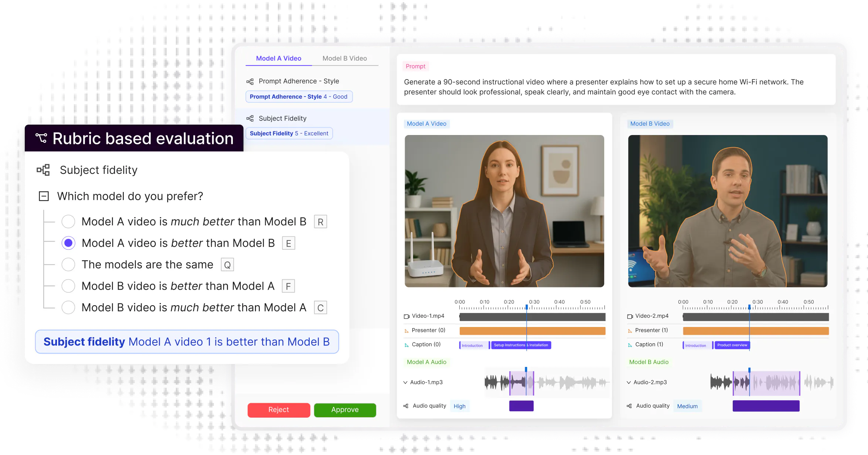Collapse the Which model do you prefer question
Image resolution: width=868 pixels, height=455 pixels.
44,196
